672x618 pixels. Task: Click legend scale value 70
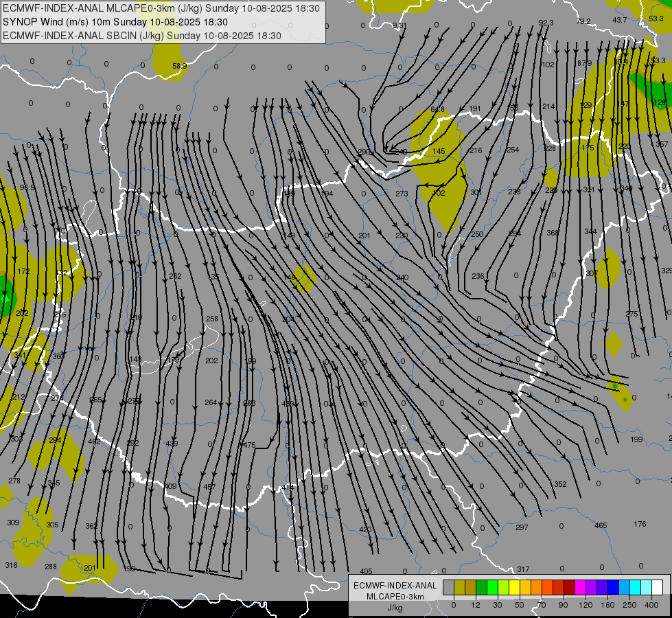coord(542,605)
